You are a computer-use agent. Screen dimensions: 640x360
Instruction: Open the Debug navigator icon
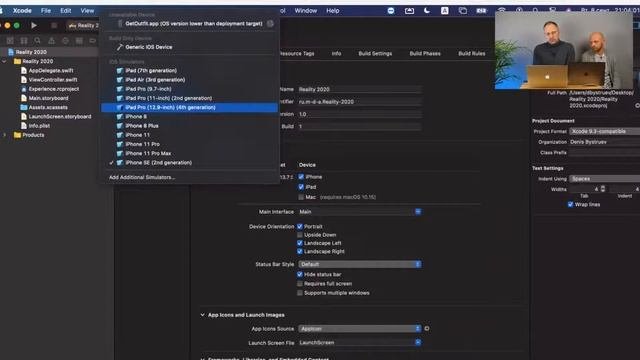click(79, 40)
